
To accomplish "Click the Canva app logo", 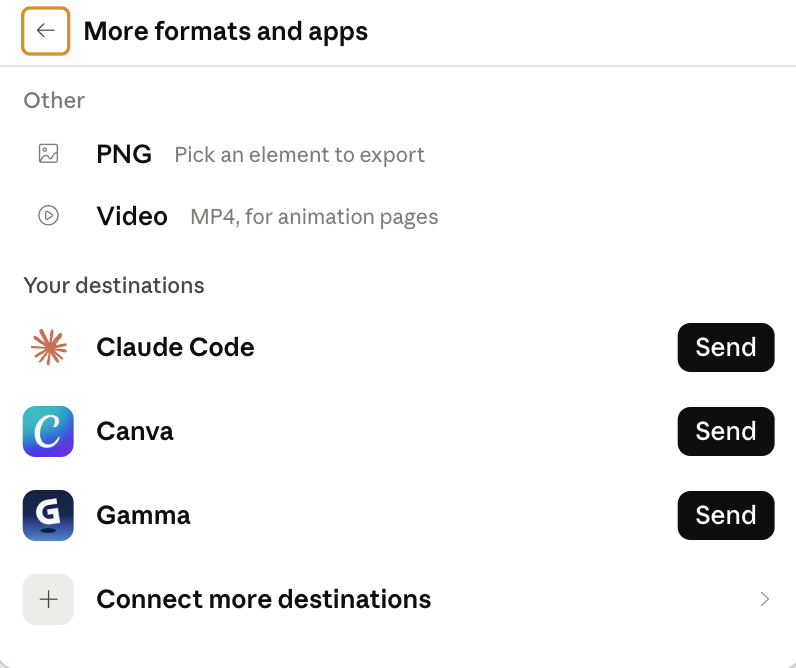I will [x=48, y=431].
